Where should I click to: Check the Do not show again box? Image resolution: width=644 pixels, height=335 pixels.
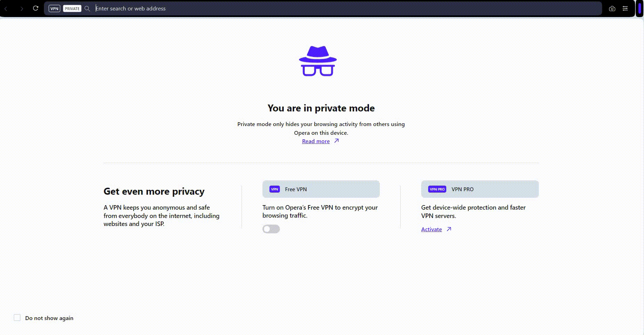coord(17,318)
